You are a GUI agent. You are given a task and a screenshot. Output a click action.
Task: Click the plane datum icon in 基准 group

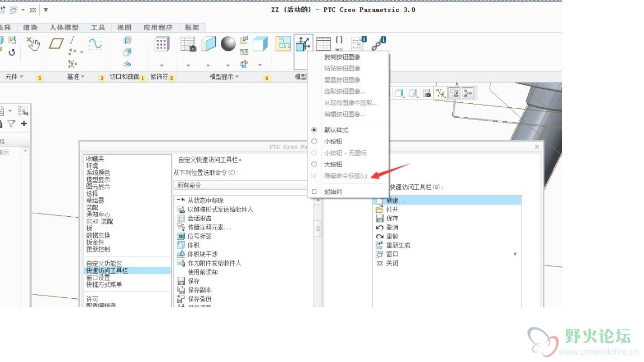(x=56, y=43)
